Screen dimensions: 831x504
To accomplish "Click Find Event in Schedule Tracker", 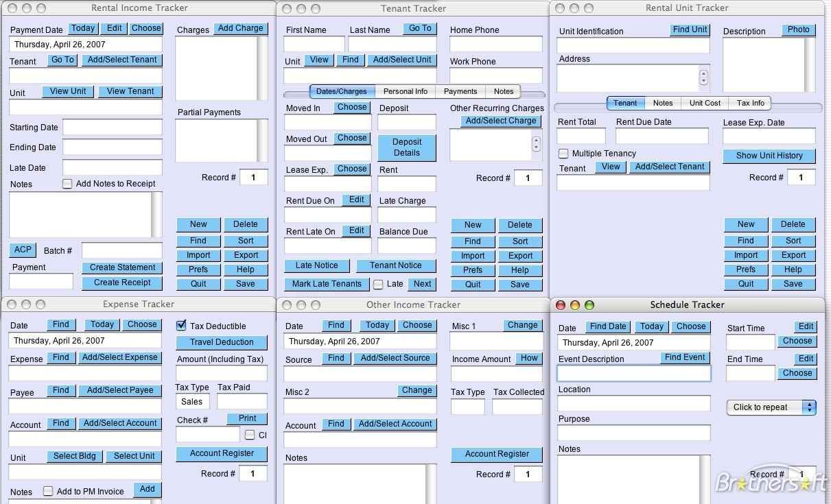I will tap(684, 357).
